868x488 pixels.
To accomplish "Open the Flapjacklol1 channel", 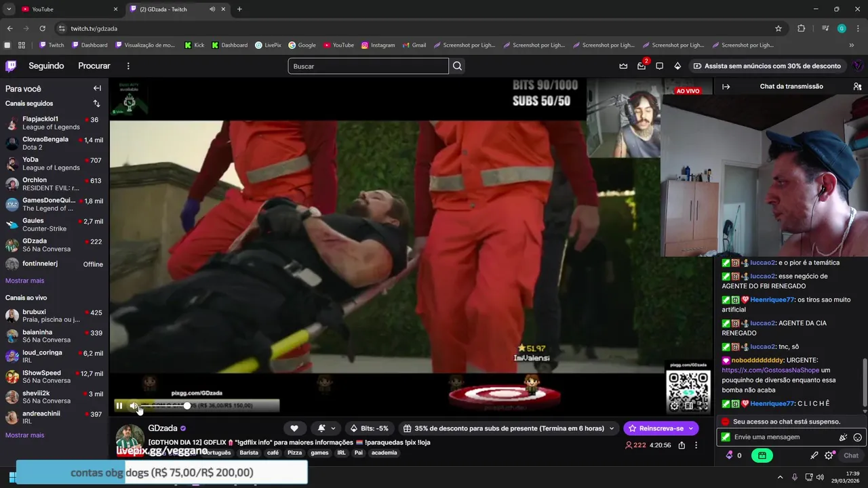I will point(54,123).
